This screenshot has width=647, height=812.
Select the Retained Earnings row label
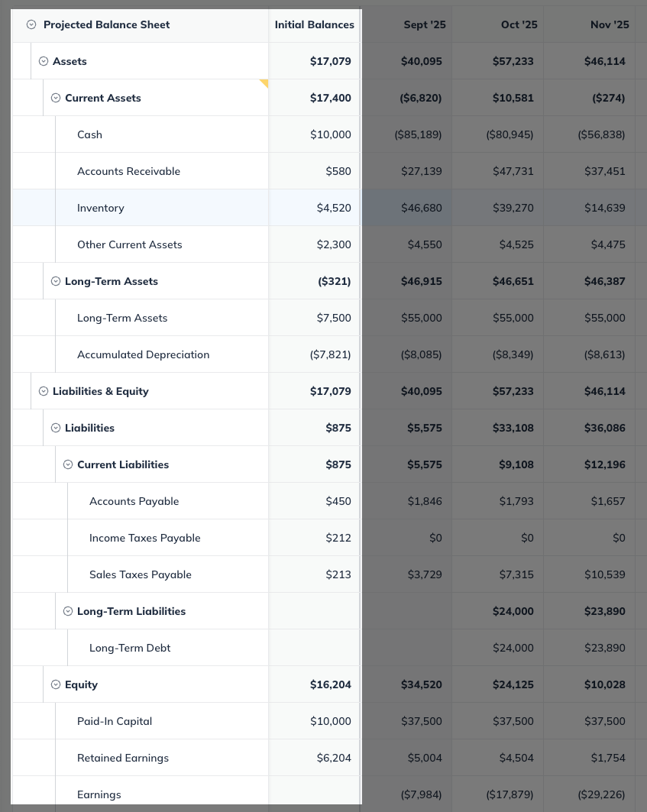pyautogui.click(x=123, y=758)
